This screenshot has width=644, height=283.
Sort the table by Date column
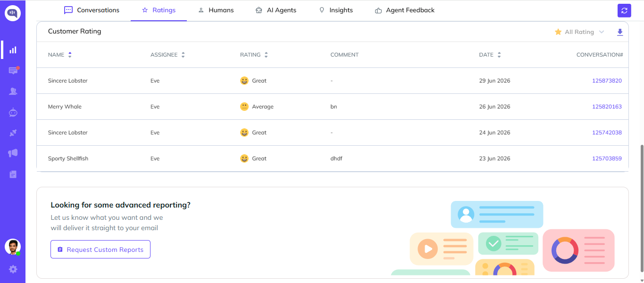tap(490, 55)
